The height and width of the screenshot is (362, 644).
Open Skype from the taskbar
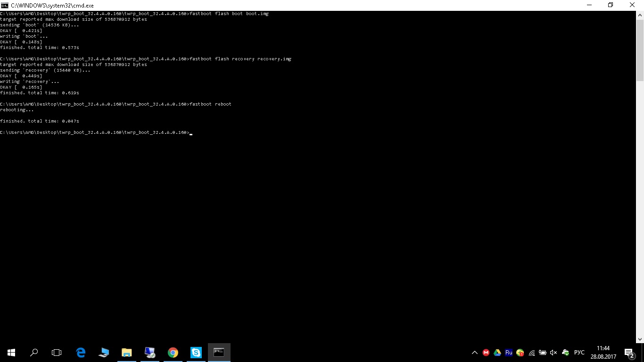point(196,353)
